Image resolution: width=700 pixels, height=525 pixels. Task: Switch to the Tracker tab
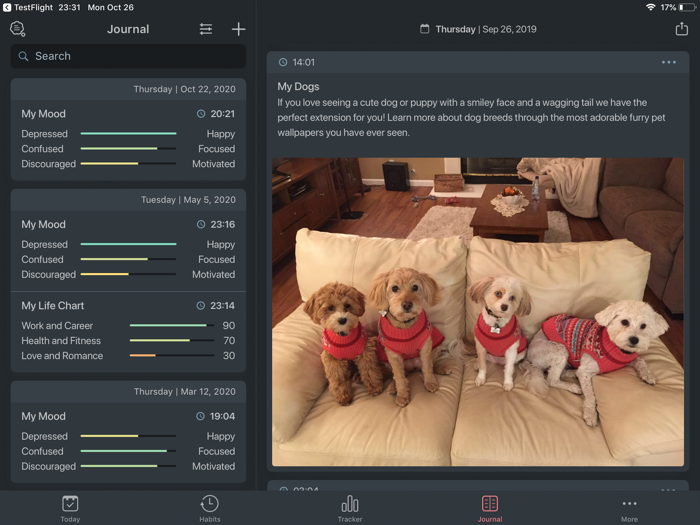tap(350, 508)
